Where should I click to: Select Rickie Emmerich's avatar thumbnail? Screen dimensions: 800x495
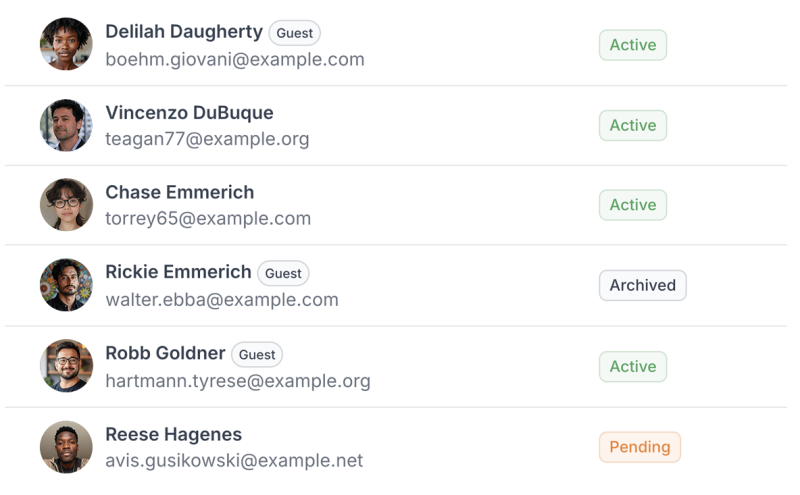[x=66, y=285]
